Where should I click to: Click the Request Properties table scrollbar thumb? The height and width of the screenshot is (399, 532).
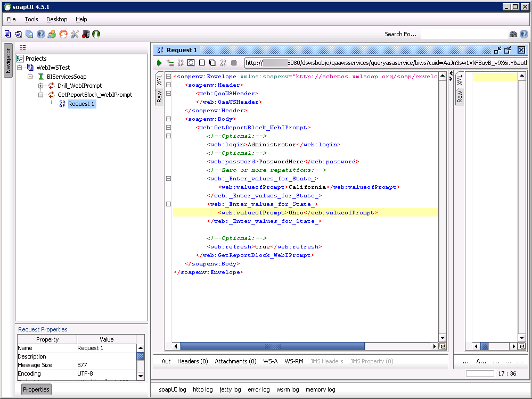tap(141, 356)
